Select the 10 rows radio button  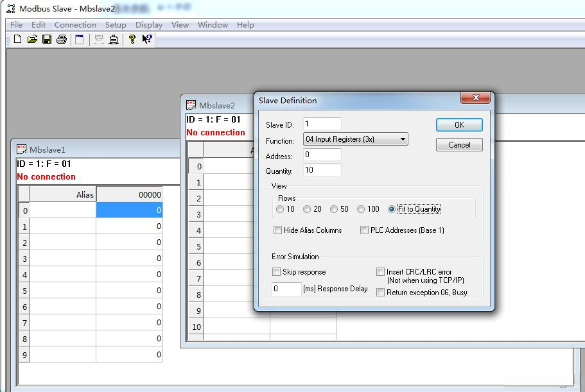tap(280, 209)
